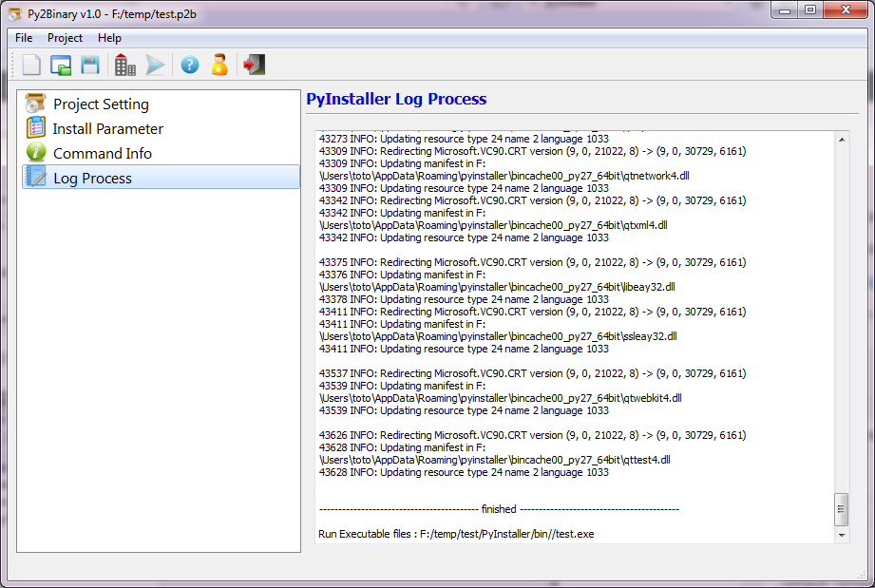Click the Install Parameter clipboard icon
Image resolution: width=875 pixels, height=588 pixels.
36,127
